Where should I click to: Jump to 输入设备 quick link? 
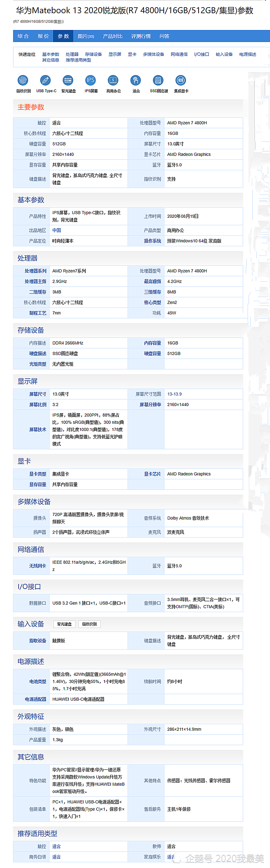click(x=224, y=54)
